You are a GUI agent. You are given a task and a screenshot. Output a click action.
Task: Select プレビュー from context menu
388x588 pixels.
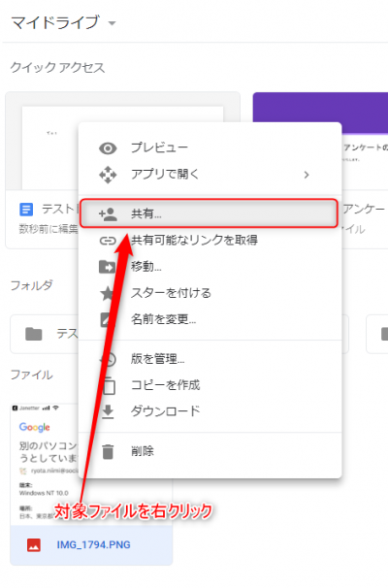(x=210, y=148)
